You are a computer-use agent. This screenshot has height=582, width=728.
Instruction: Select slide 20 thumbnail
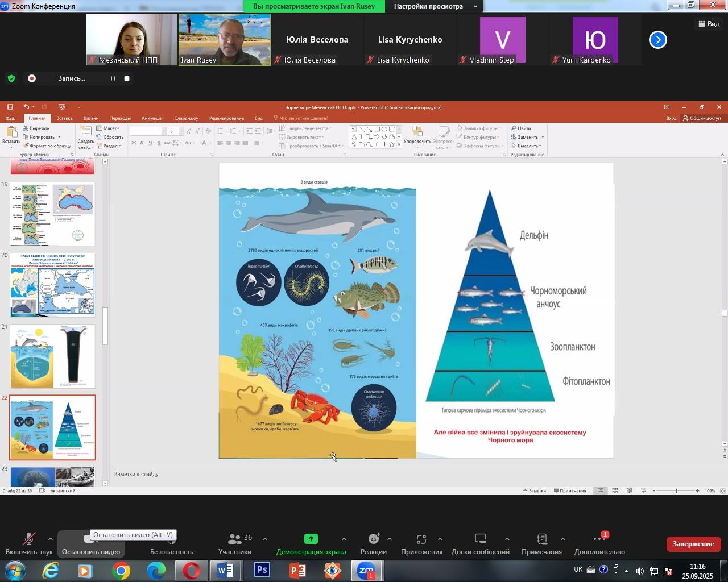pyautogui.click(x=52, y=285)
